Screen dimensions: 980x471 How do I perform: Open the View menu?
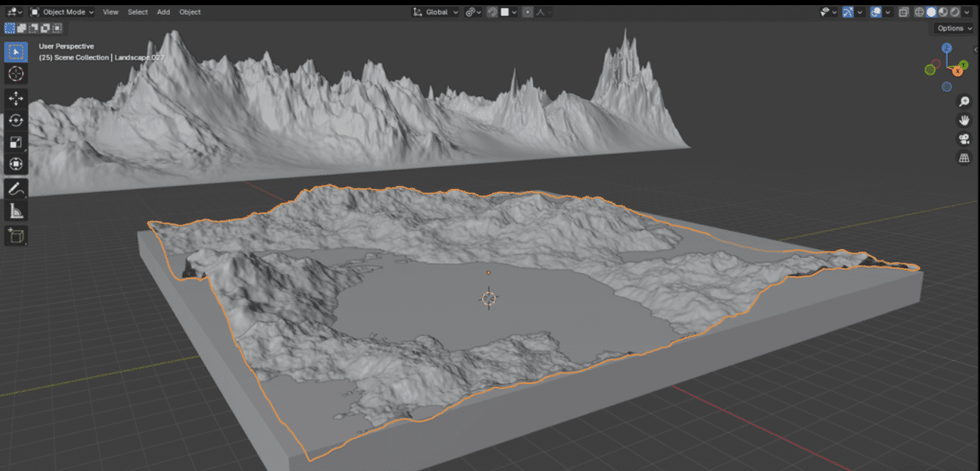point(111,12)
